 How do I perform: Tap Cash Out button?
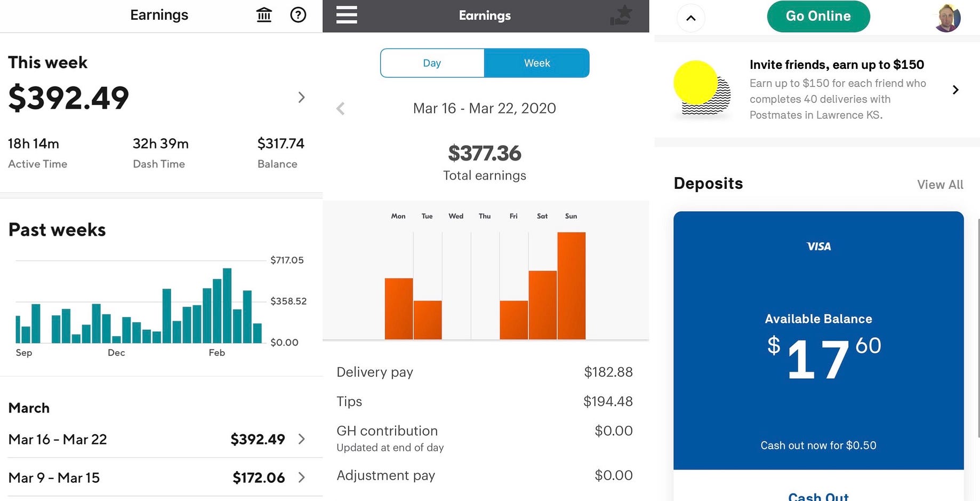coord(818,496)
